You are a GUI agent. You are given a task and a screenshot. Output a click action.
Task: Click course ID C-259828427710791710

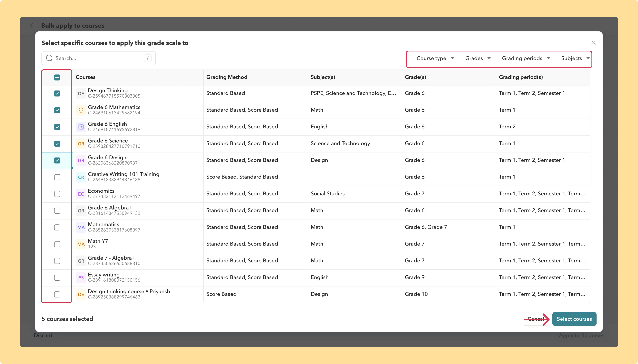tap(114, 147)
